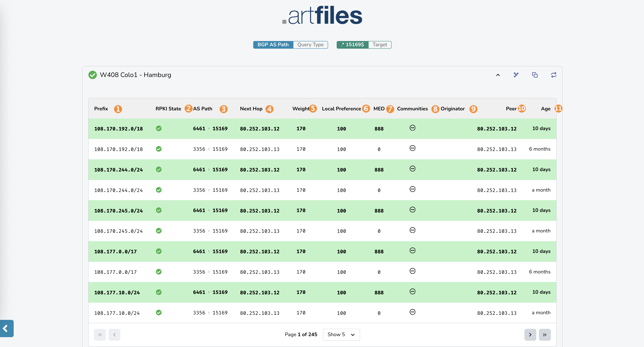Go to the next results page
The height and width of the screenshot is (347, 644).
[530, 335]
